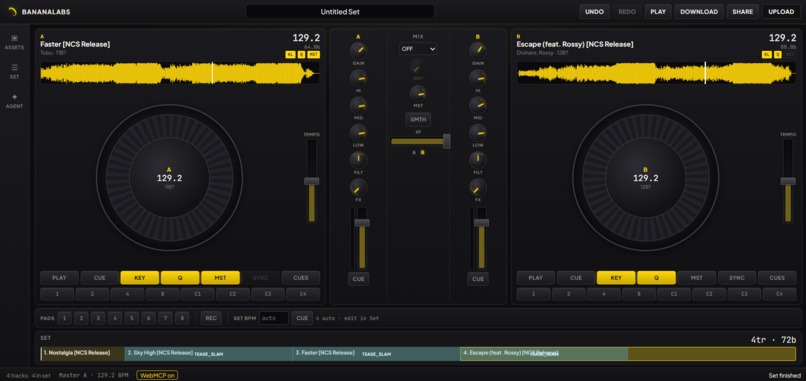The image size is (806, 381).
Task: Set 8-beat loop on deck B
Action: (x=639, y=295)
